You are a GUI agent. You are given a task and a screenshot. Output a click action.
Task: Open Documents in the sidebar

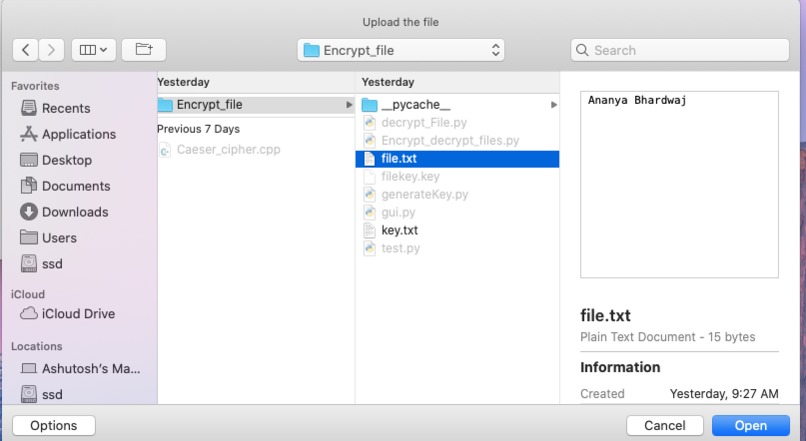[76, 186]
